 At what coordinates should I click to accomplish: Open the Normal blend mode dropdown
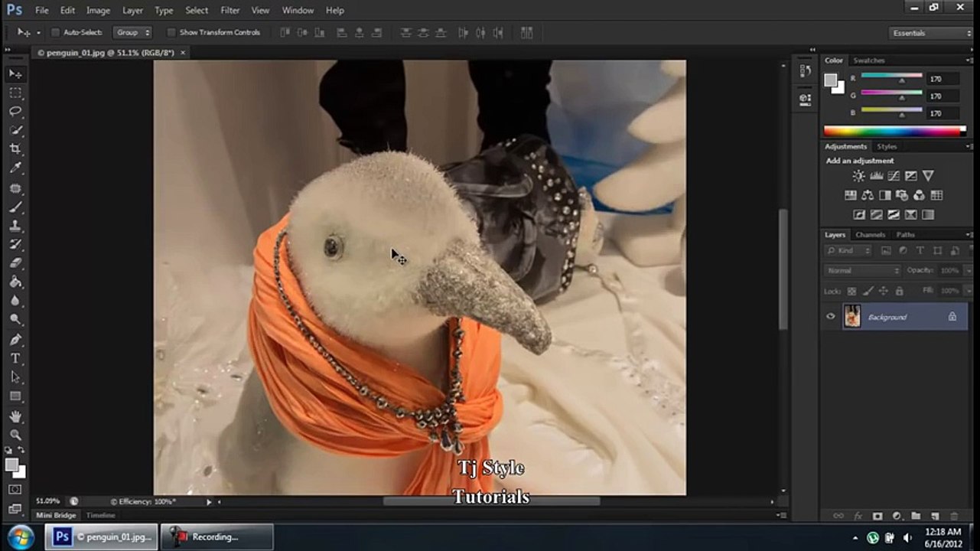tap(863, 271)
